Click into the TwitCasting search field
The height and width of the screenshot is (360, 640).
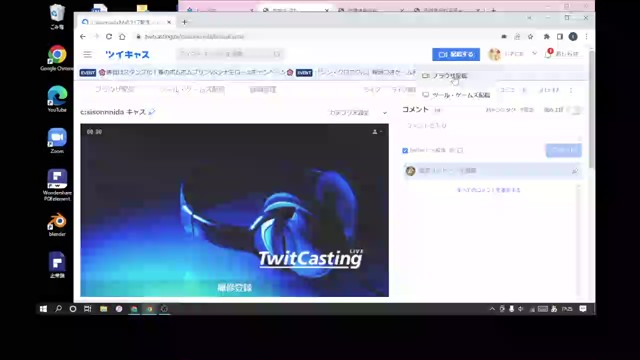point(230,54)
